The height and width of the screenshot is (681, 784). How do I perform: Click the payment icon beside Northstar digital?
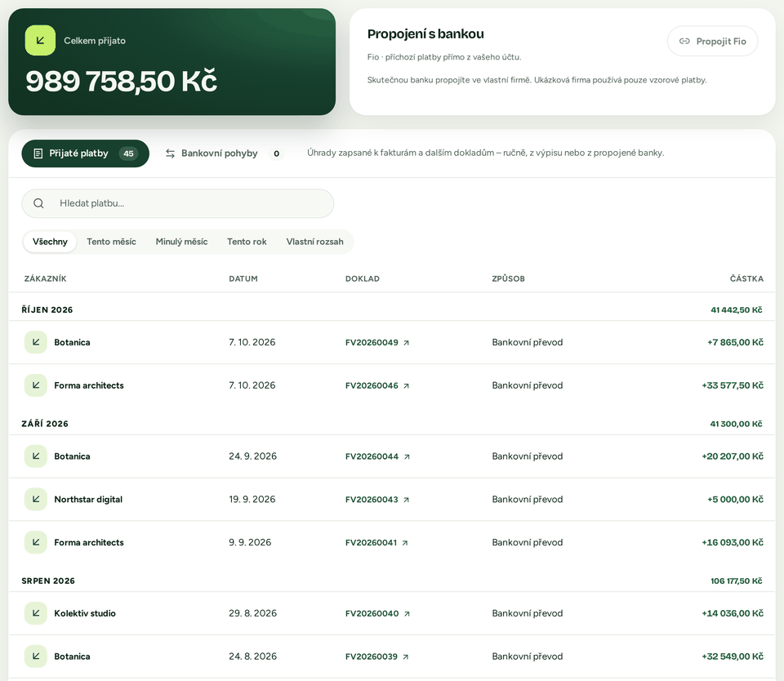tap(36, 499)
